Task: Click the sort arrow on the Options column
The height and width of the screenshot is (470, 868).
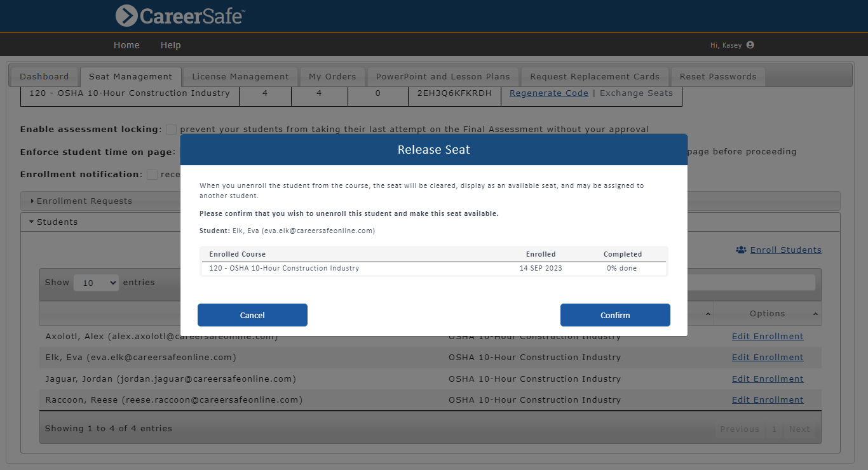Action: [x=816, y=313]
